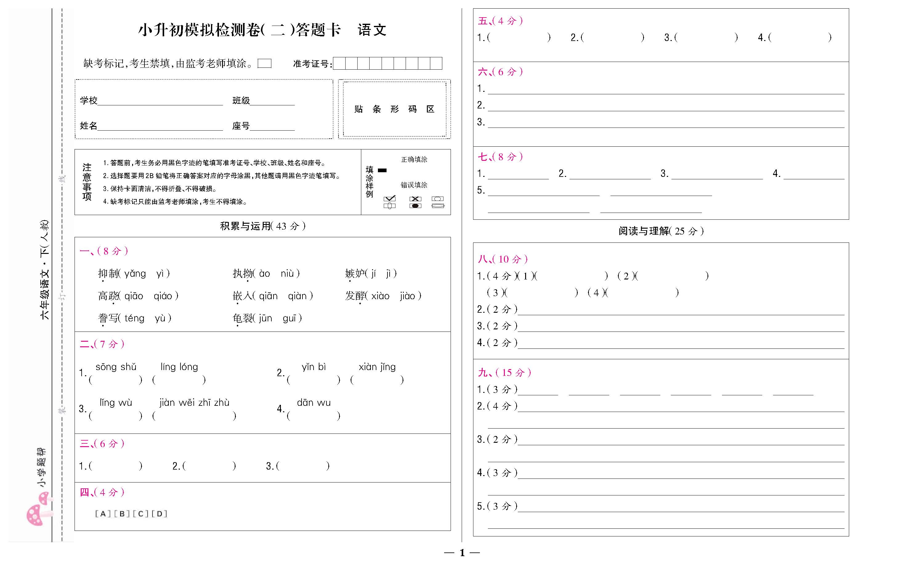Click the blank under xiàn jǐng
This screenshot has height=566, width=924.
pos(377,380)
